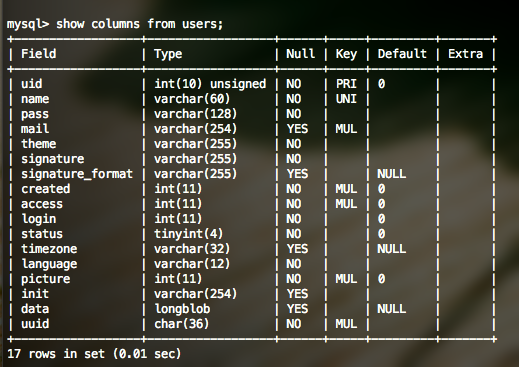Click the 'PRI' key value
The height and width of the screenshot is (367, 519).
click(346, 84)
